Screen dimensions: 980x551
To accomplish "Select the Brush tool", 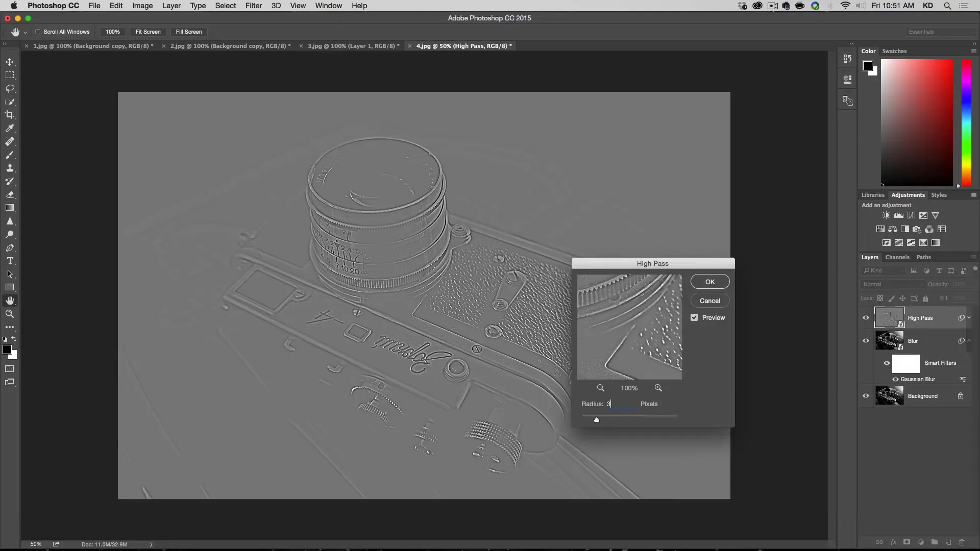I will (10, 155).
